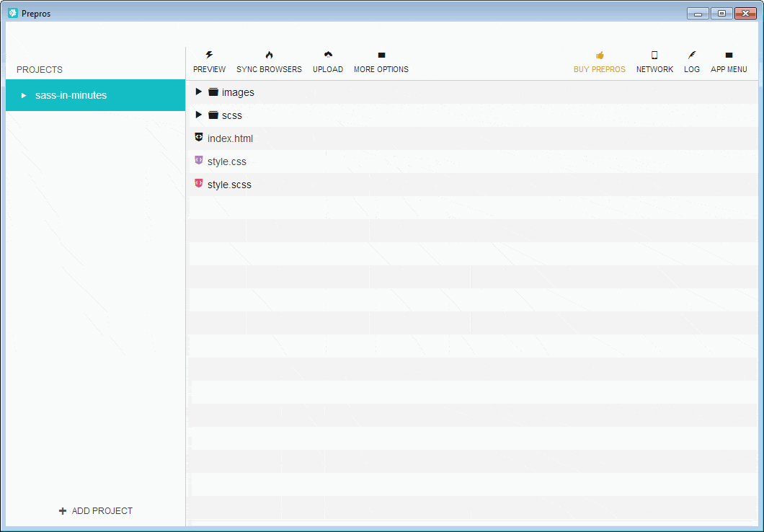Open the NETWORK label
This screenshot has height=532, width=764.
pyautogui.click(x=655, y=69)
